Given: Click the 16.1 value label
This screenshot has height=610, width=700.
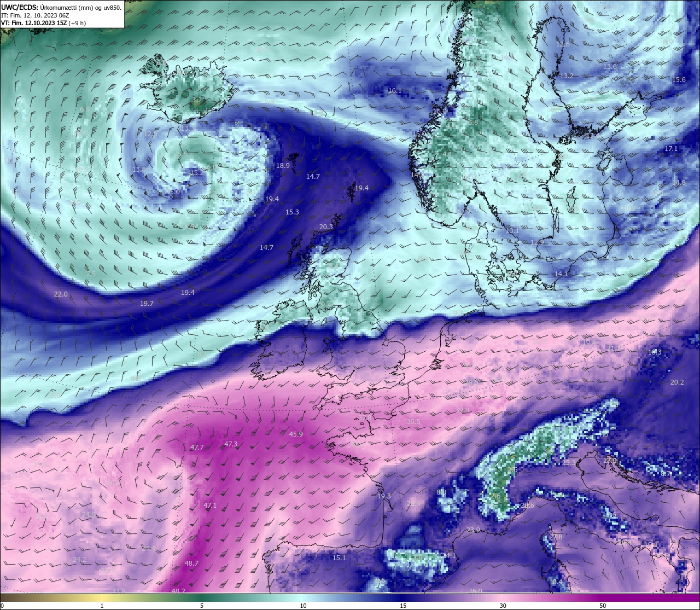Looking at the screenshot, I should point(395,91).
